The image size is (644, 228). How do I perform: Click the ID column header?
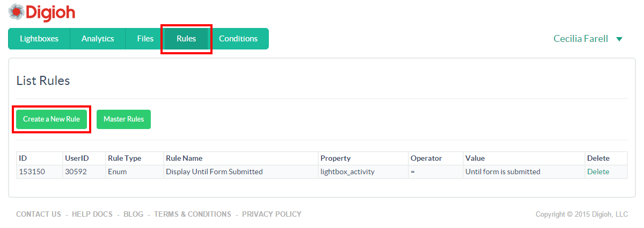pyautogui.click(x=23, y=158)
